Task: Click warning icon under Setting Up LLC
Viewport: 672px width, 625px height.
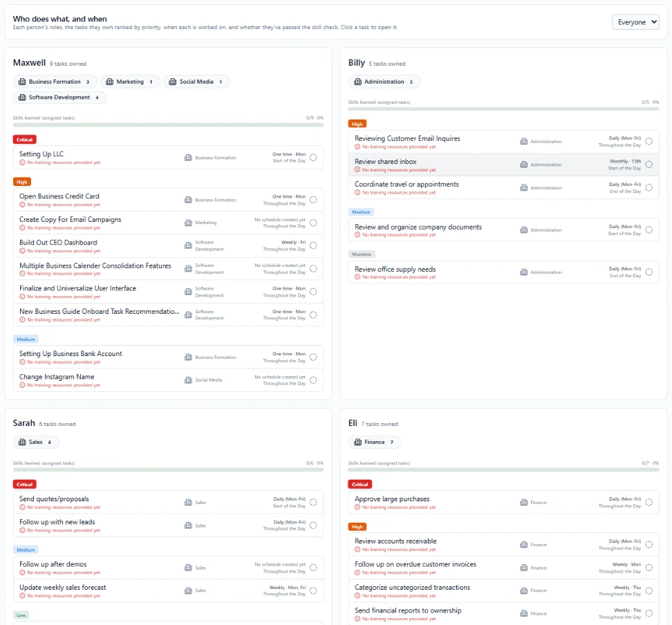Action: click(22, 162)
